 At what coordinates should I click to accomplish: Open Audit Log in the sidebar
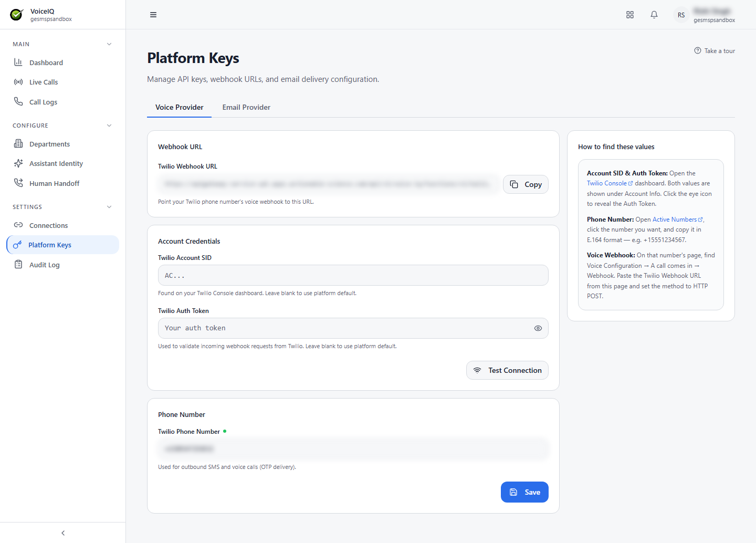tap(62, 265)
